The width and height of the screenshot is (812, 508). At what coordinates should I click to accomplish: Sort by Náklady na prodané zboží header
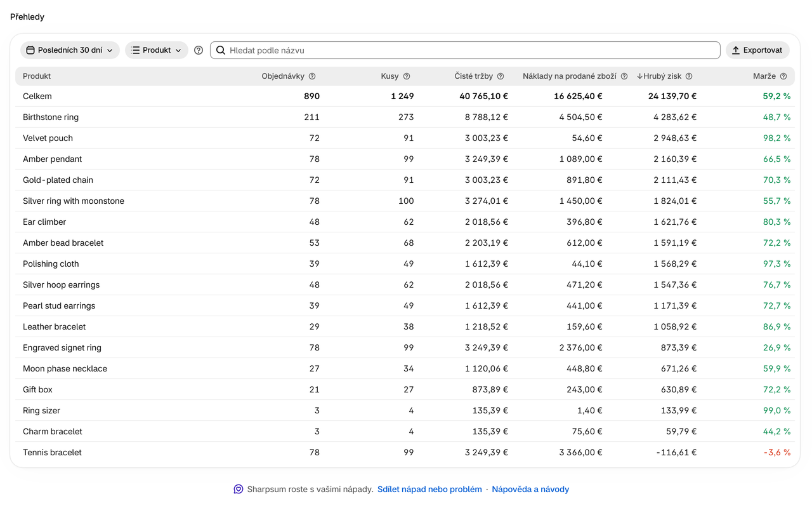click(570, 76)
